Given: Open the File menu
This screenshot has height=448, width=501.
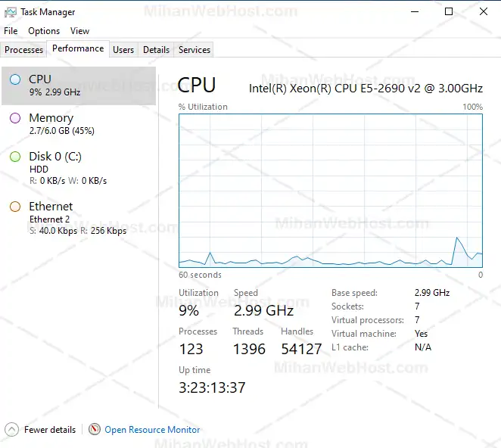Looking at the screenshot, I should [11, 31].
